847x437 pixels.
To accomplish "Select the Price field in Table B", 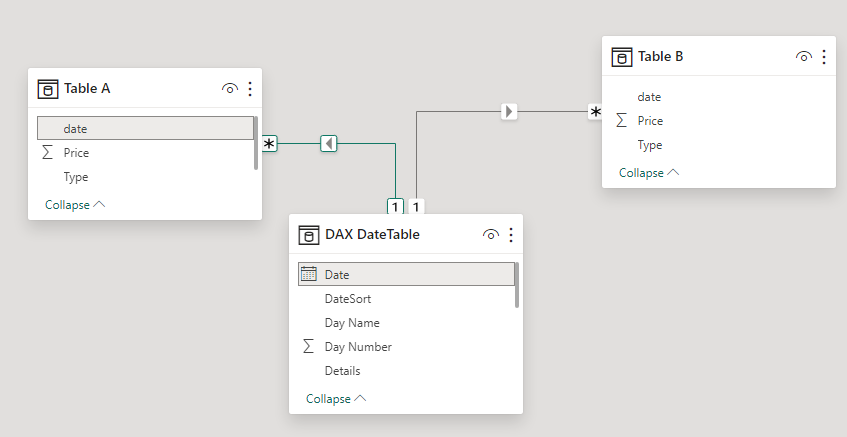I will (719, 120).
